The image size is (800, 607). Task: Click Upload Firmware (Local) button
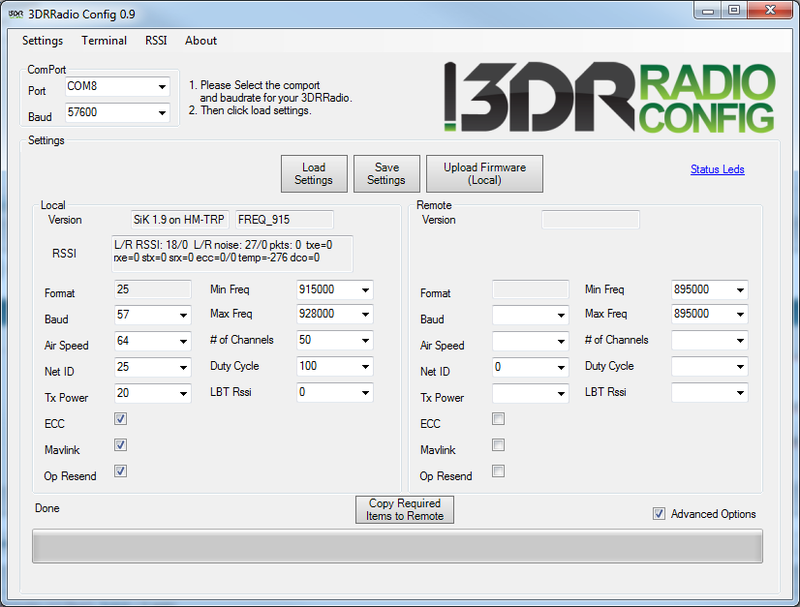point(484,174)
